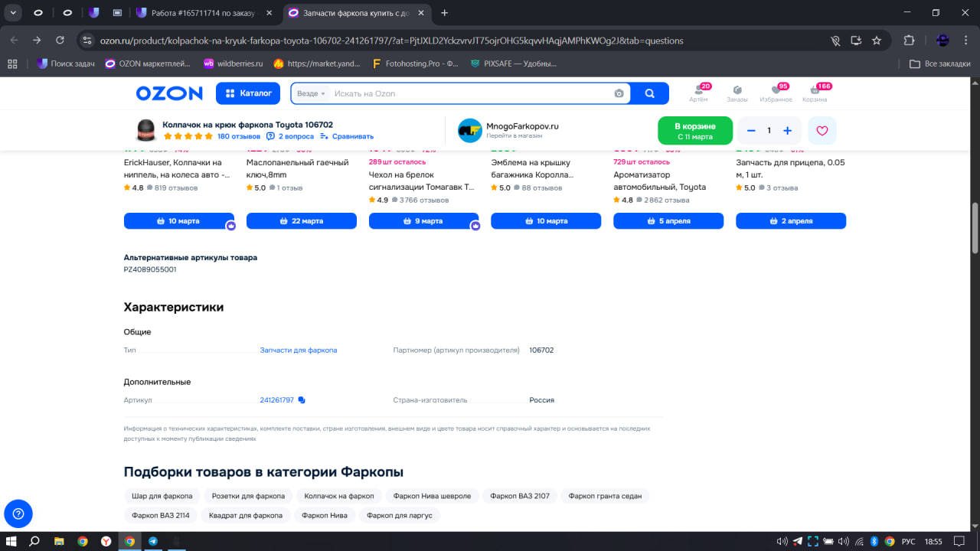The image size is (980, 551).
Task: Select the Розетки для фаркопа chip
Action: coord(248,496)
